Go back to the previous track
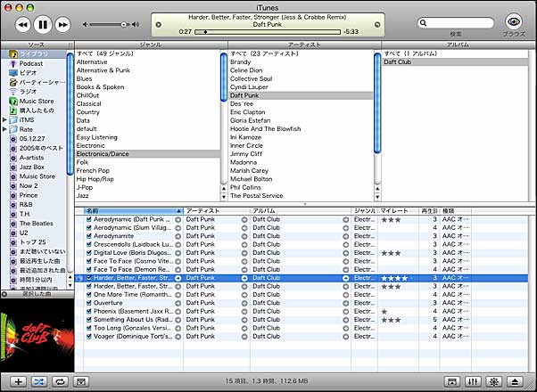Screen dimensions: 537x392 (24, 25)
